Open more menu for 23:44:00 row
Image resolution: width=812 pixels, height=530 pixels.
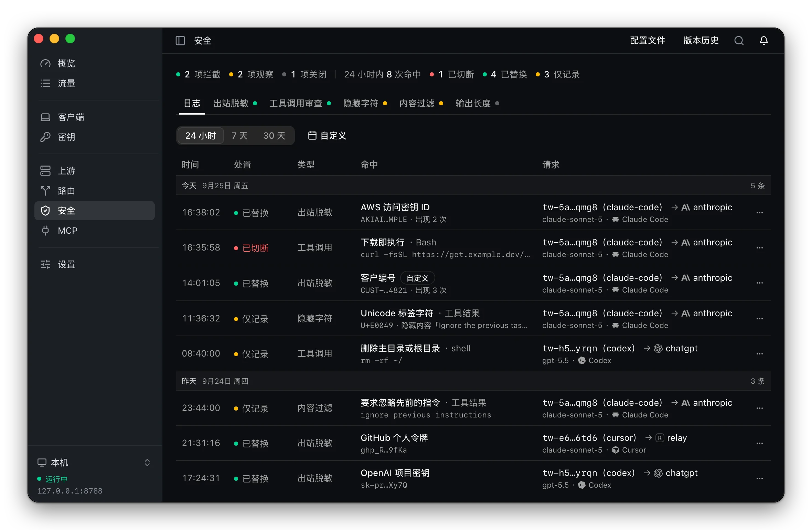pos(759,408)
